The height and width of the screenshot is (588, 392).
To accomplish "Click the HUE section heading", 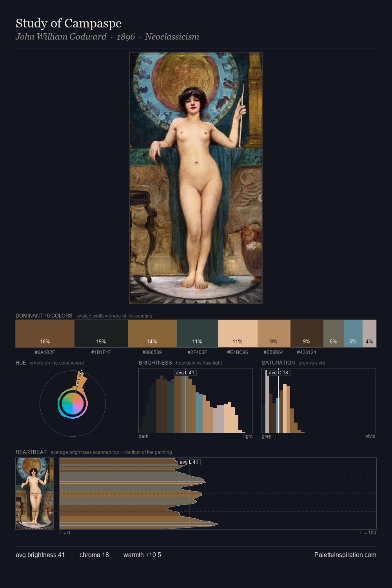I will 21,363.
